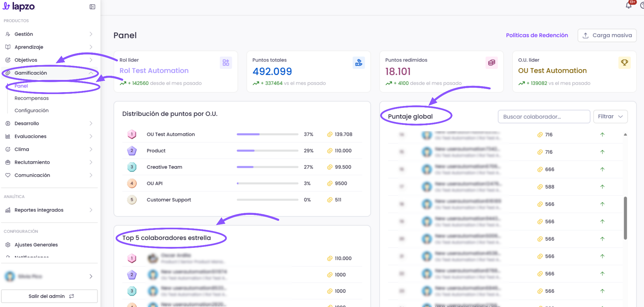Expand the Desarrollo menu chevron
This screenshot has width=644, height=307.
[91, 123]
